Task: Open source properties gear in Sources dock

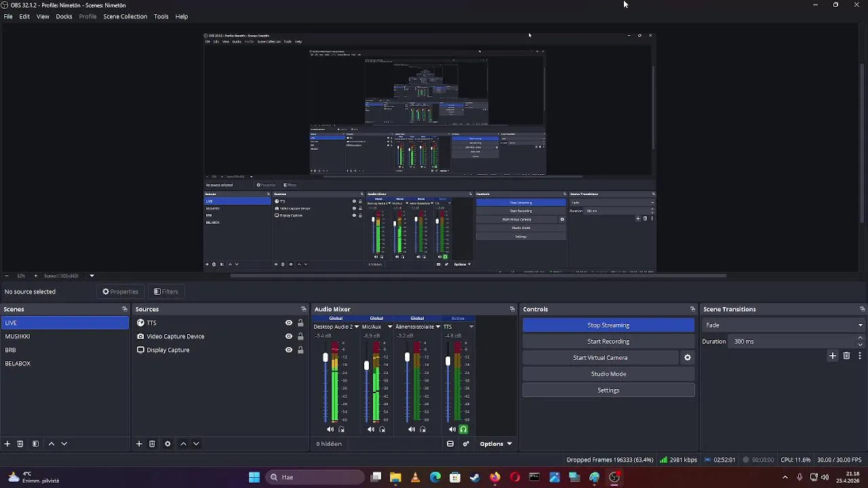Action: pos(167,444)
